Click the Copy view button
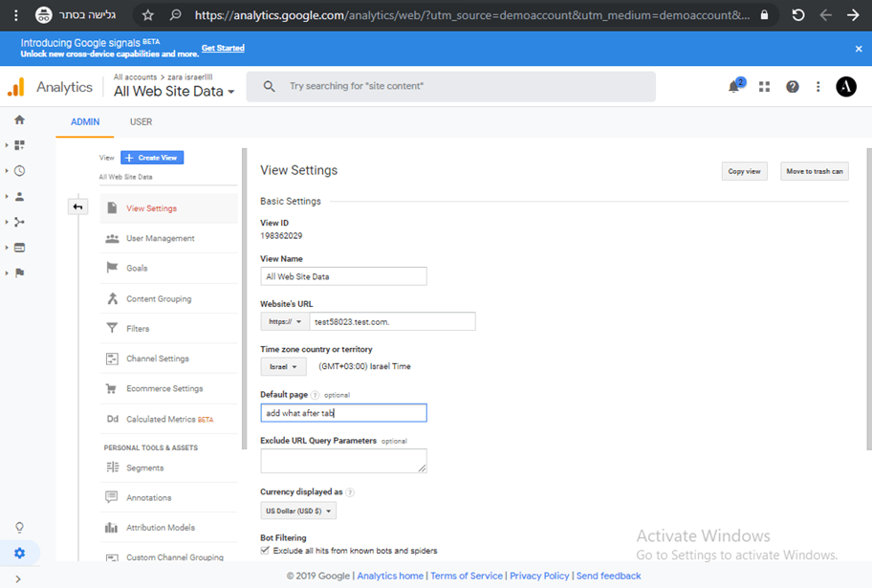Image resolution: width=872 pixels, height=588 pixels. pyautogui.click(x=744, y=171)
